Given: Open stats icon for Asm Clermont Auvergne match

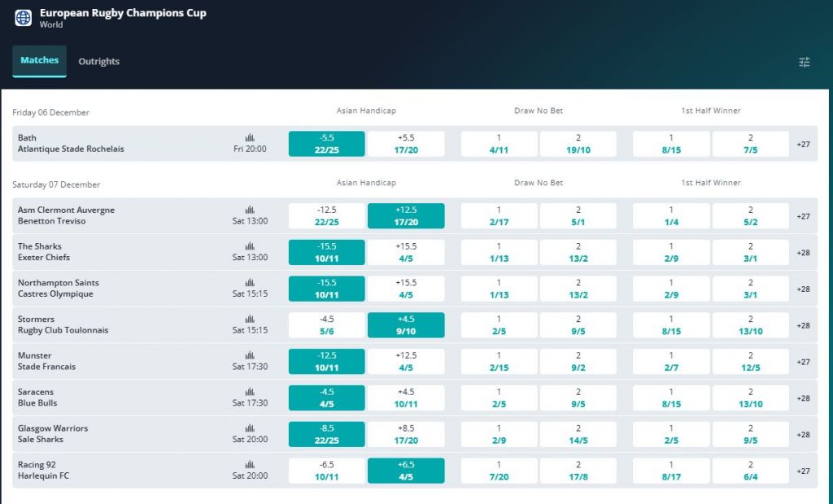Looking at the screenshot, I should 250,210.
